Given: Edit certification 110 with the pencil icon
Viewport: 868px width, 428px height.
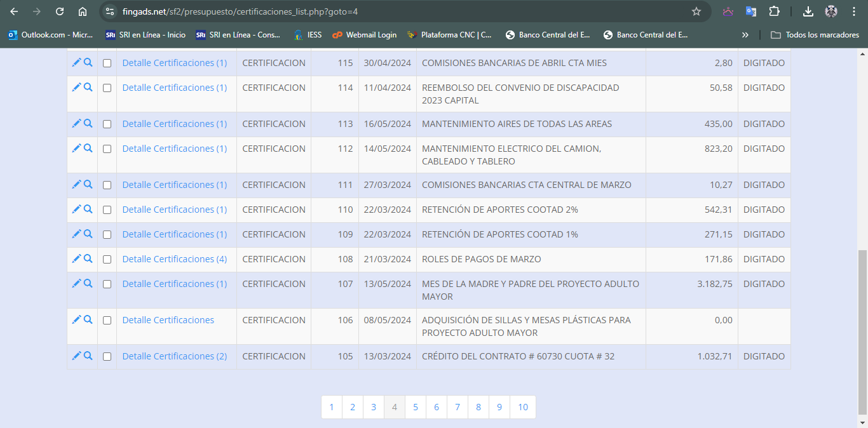Looking at the screenshot, I should pyautogui.click(x=76, y=209).
